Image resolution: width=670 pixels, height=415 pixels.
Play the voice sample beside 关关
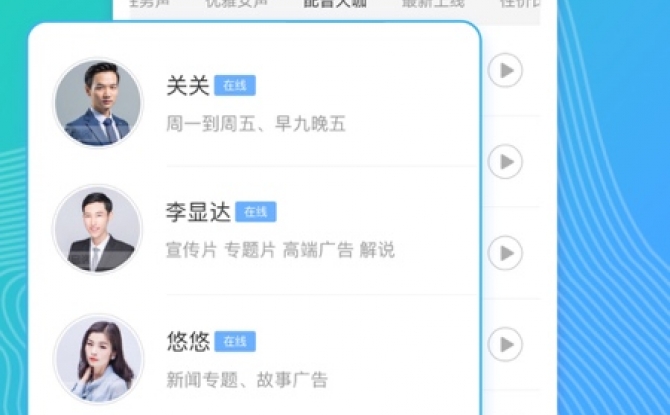505,70
